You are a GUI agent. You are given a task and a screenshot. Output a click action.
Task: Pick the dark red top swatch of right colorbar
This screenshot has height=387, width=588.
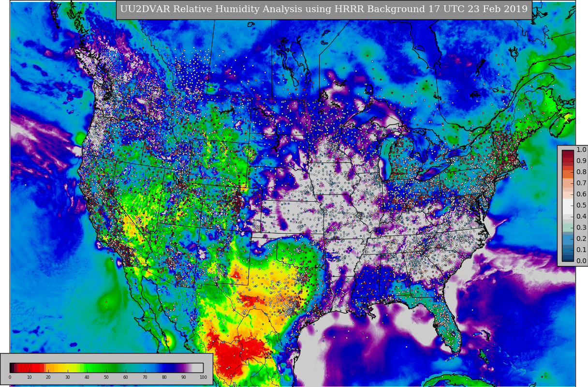coord(568,155)
